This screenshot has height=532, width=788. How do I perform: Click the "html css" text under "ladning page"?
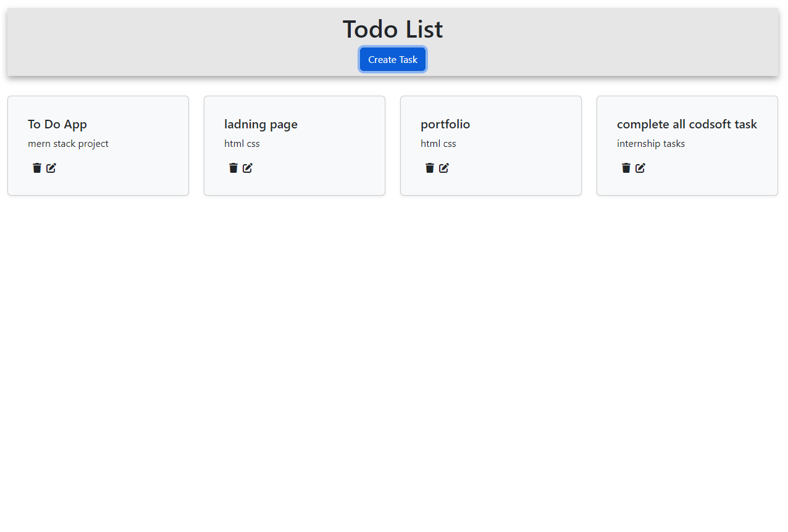pos(242,143)
